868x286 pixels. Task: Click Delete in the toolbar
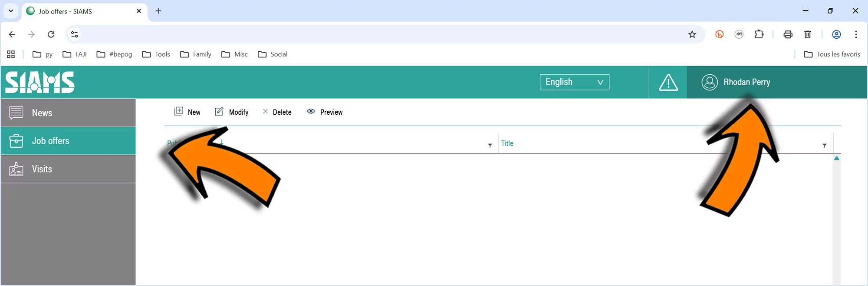point(277,112)
